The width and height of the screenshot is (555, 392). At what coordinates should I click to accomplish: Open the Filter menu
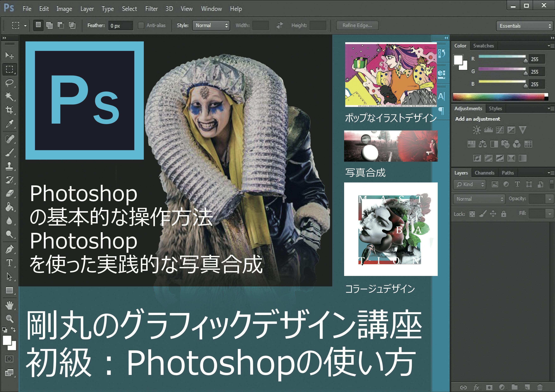pyautogui.click(x=151, y=9)
